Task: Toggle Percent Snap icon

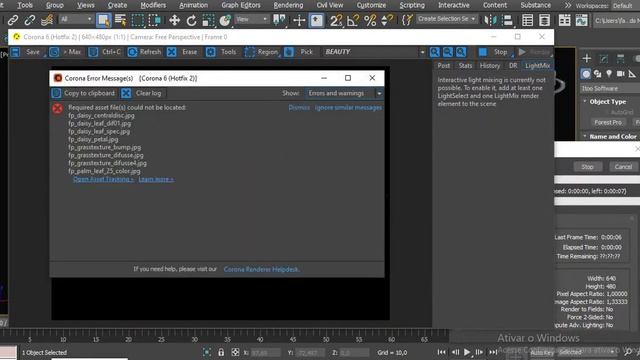Action: point(370,20)
